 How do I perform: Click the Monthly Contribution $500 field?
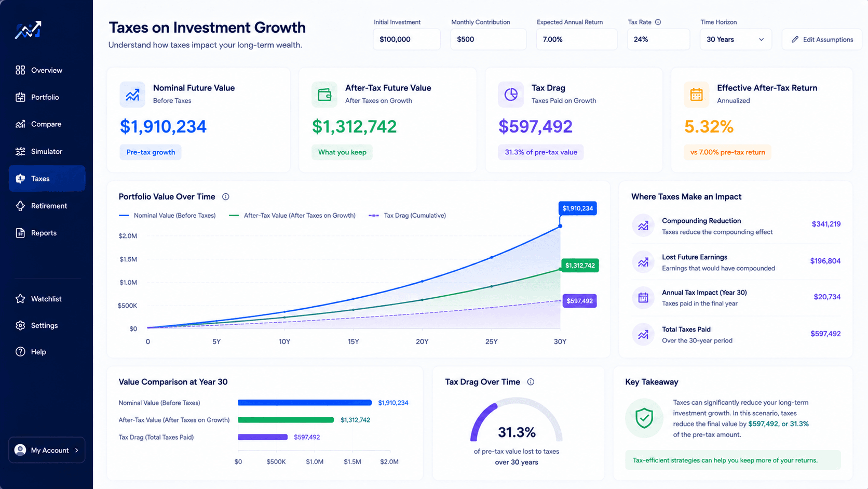489,39
